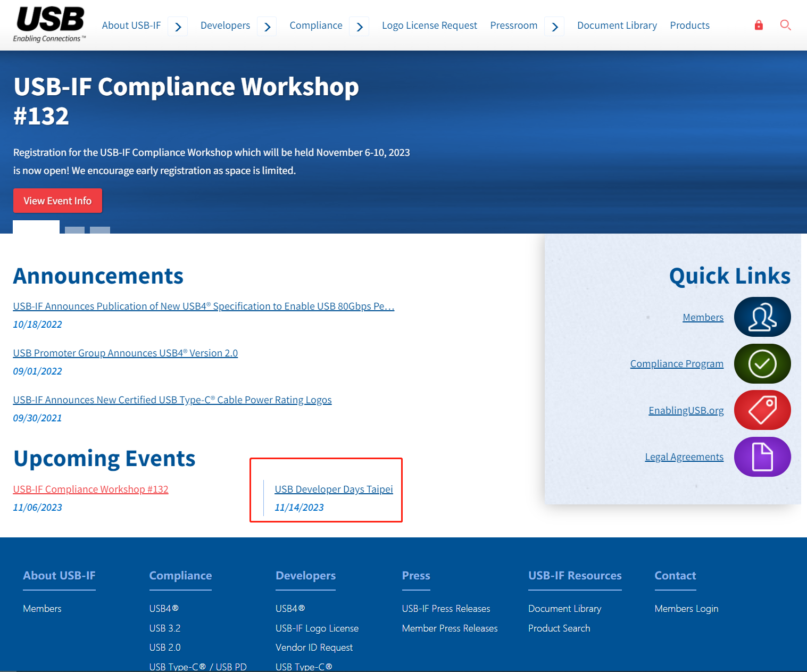Go to Logo License Request

coord(429,26)
